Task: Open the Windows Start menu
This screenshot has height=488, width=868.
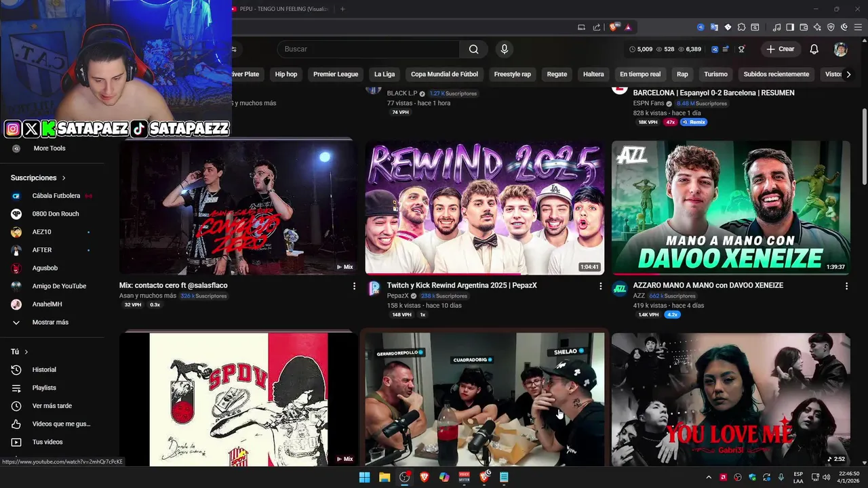Action: pyautogui.click(x=365, y=477)
